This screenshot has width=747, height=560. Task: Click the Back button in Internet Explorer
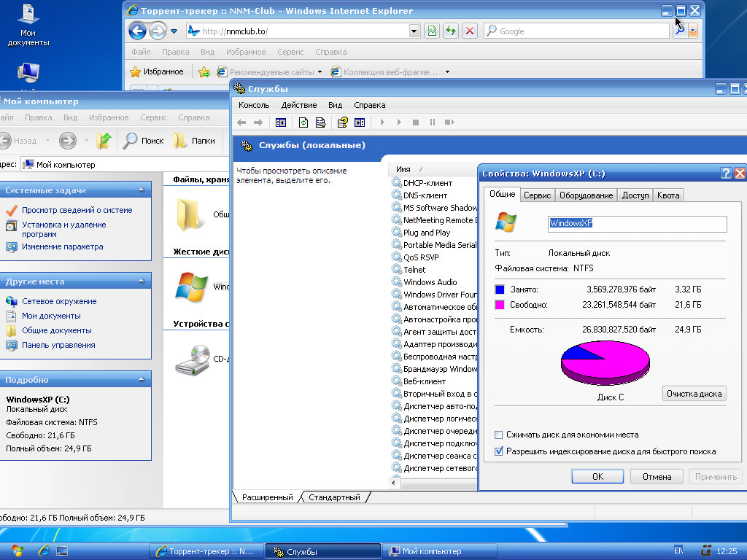[137, 31]
